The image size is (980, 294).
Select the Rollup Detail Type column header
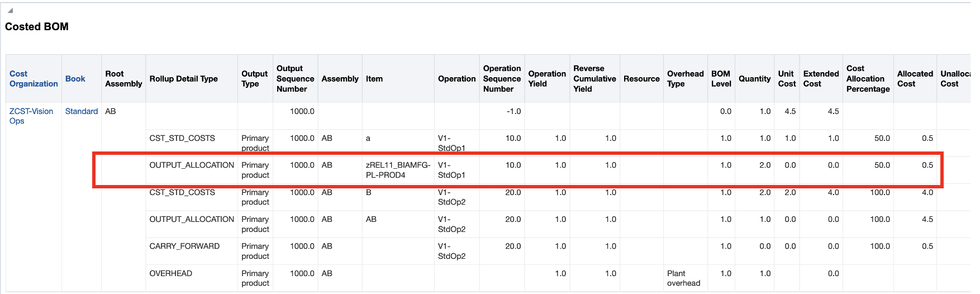point(183,79)
